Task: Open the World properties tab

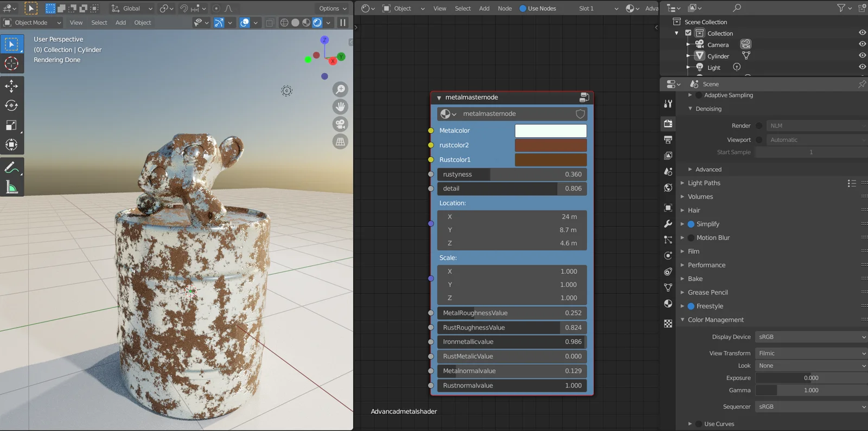Action: [668, 188]
